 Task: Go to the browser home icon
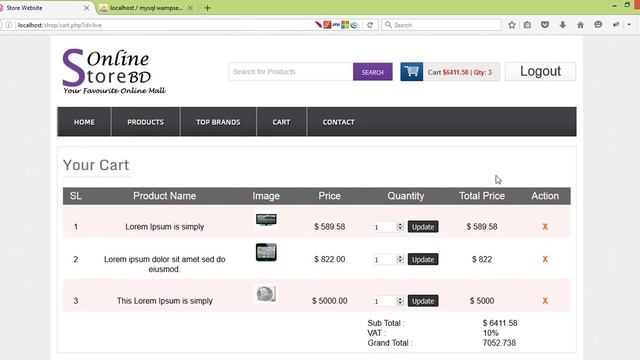(x=580, y=25)
